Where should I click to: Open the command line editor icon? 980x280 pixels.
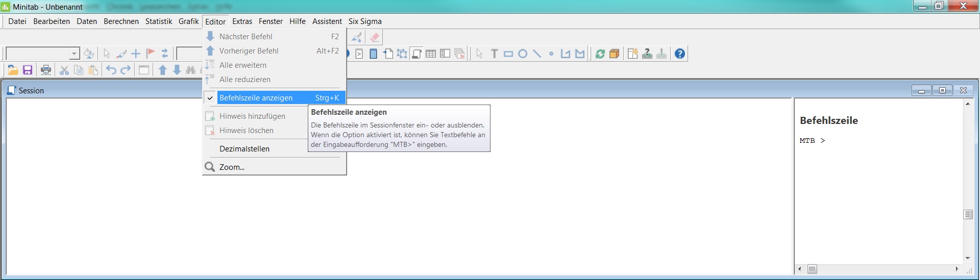[359, 54]
